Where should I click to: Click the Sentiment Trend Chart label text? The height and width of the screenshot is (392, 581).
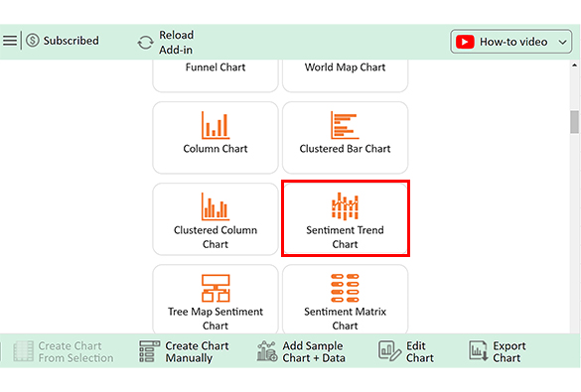pos(345,237)
